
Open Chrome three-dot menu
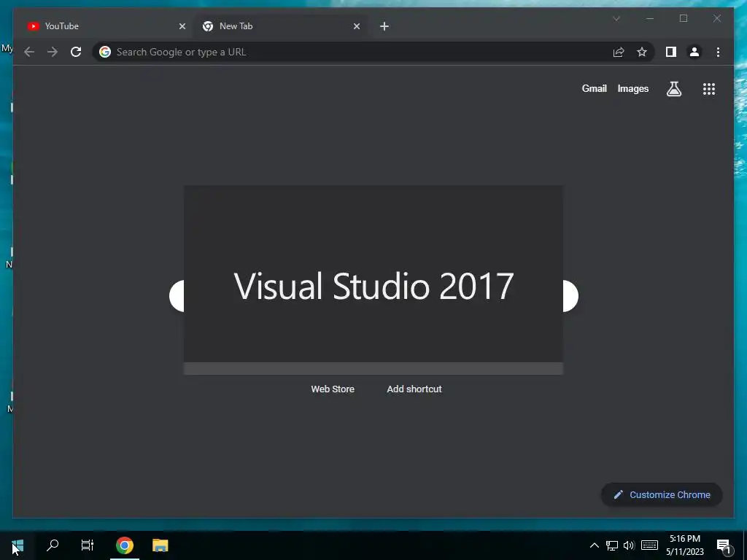pos(718,52)
